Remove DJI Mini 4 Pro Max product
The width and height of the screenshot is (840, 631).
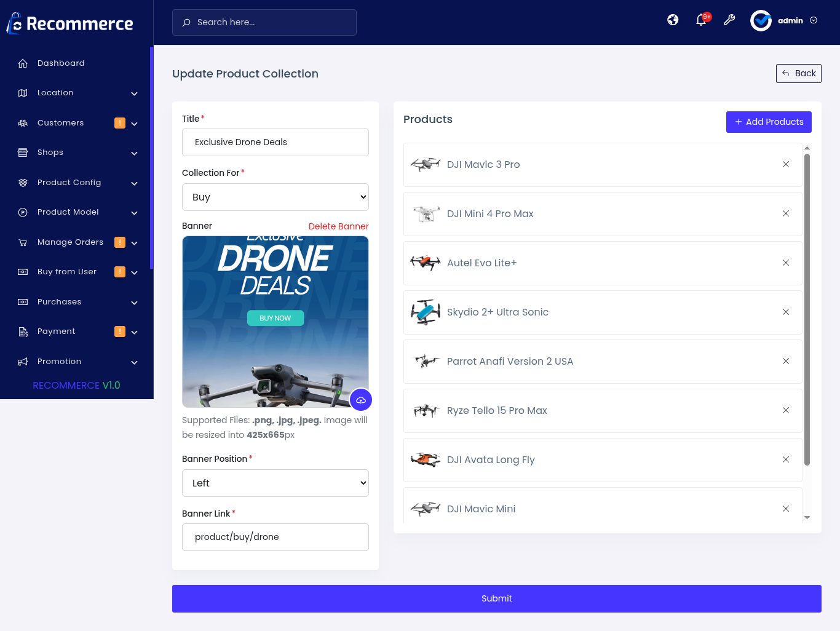pyautogui.click(x=786, y=213)
